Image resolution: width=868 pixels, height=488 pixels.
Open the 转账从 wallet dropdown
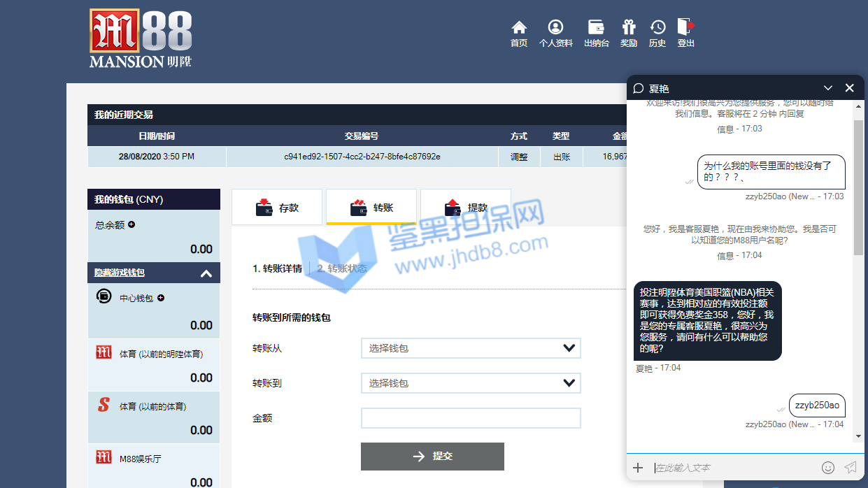click(x=471, y=348)
